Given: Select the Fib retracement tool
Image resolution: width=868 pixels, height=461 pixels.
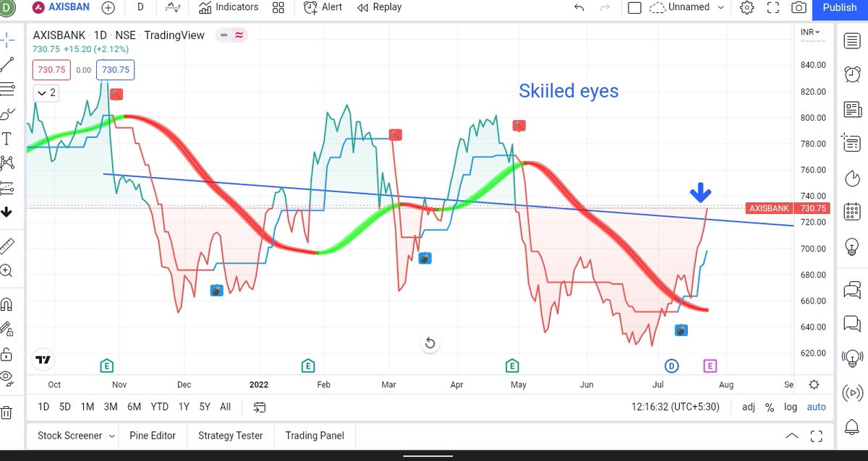Looking at the screenshot, I should 7,90.
